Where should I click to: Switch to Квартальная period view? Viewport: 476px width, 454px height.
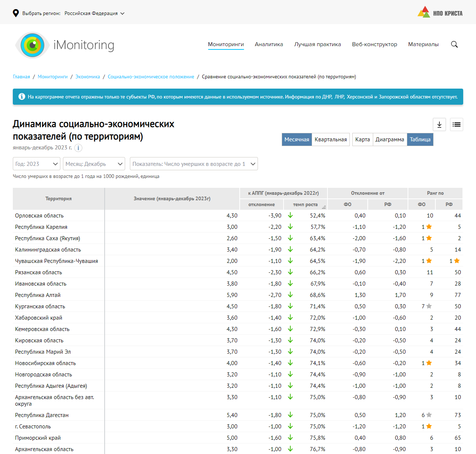[x=330, y=139]
